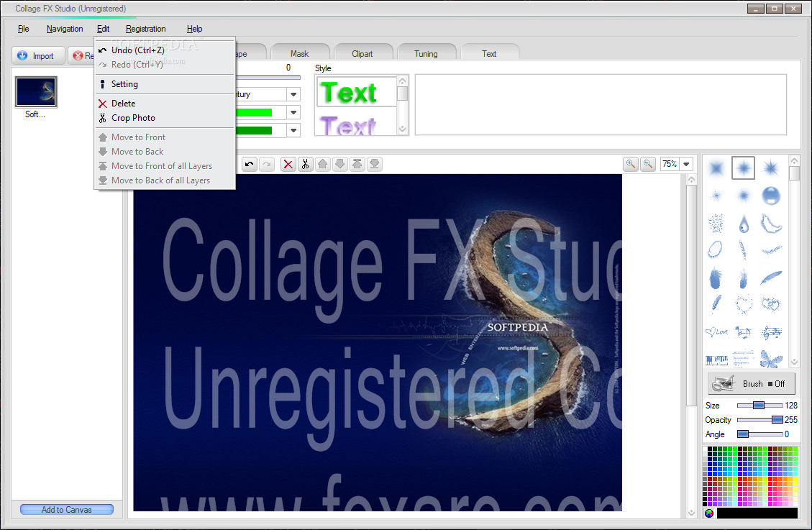Open the Help menu
The image size is (812, 530).
(x=194, y=29)
